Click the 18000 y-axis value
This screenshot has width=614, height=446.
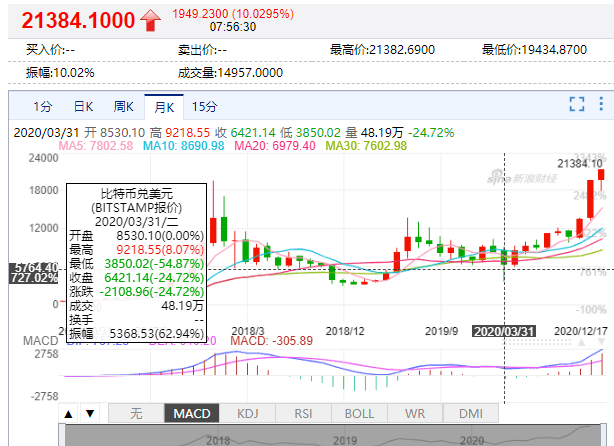43,190
